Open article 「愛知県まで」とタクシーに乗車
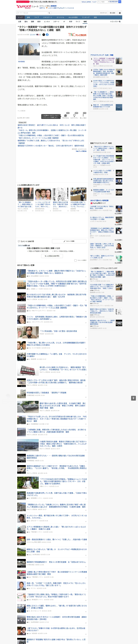Viewport: 138px width, 644px height. click(x=56, y=272)
